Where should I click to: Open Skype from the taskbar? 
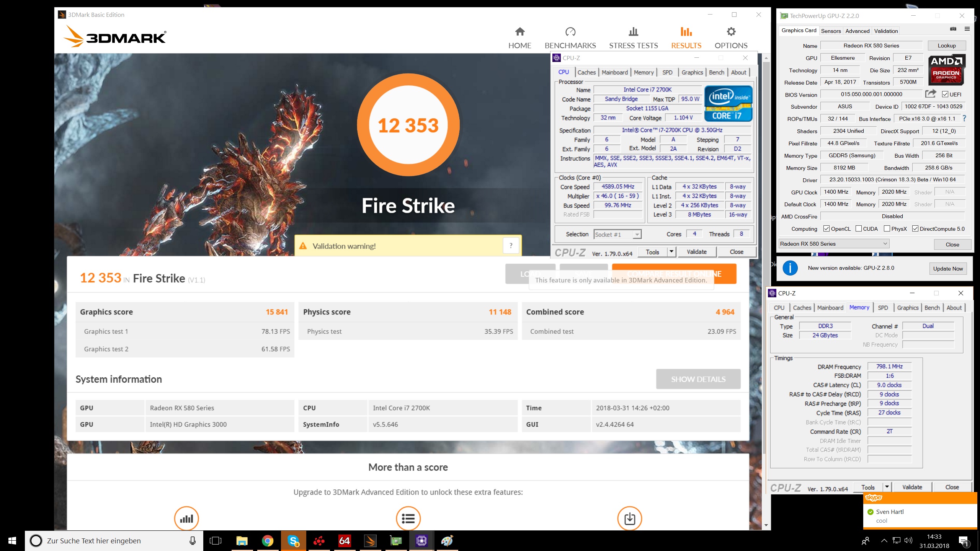294,541
